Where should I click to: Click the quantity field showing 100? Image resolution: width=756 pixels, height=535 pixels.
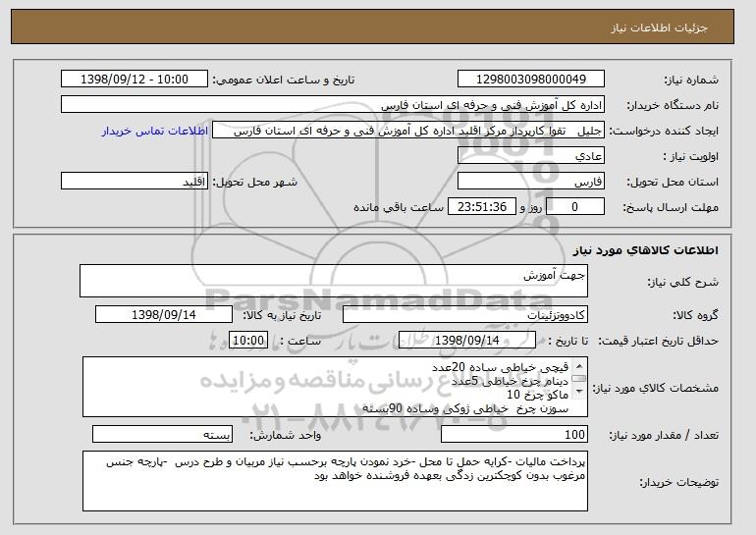pos(514,434)
